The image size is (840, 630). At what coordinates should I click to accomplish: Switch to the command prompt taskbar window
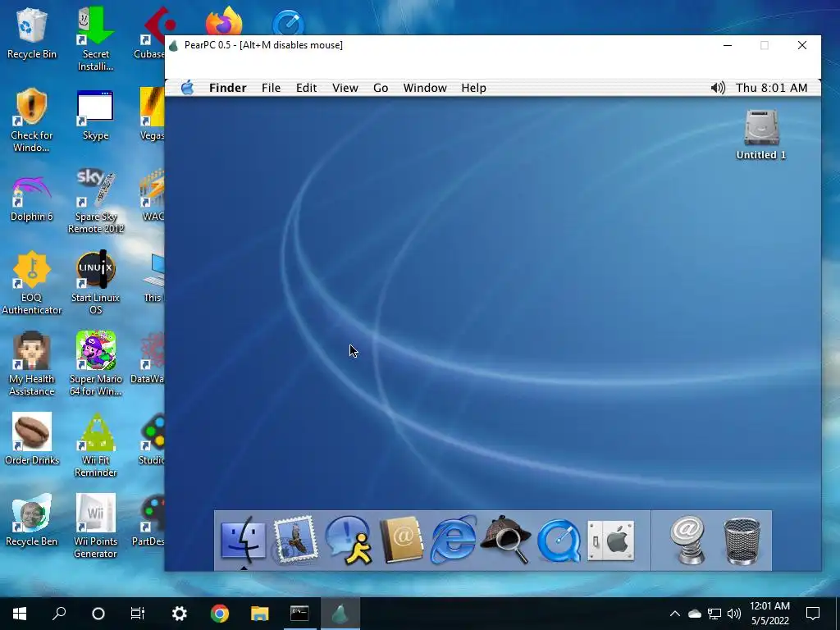[299, 614]
